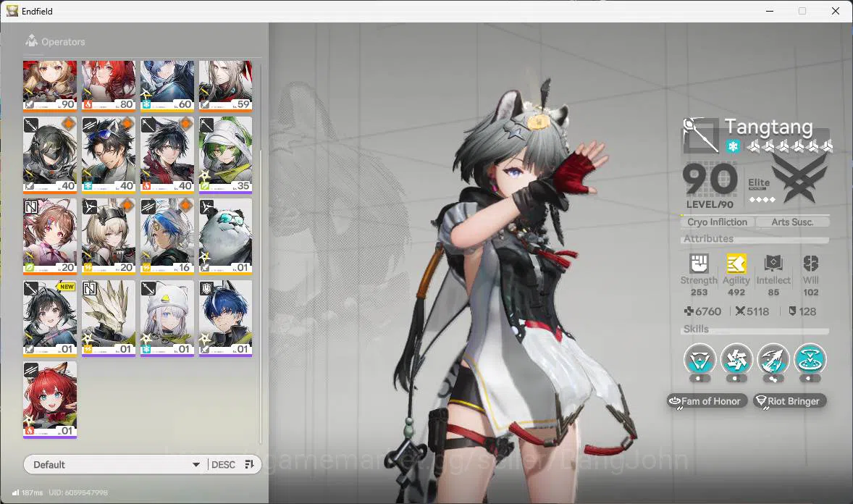This screenshot has width=853, height=504.
Task: Open the operator marked NEW
Action: pos(50,318)
